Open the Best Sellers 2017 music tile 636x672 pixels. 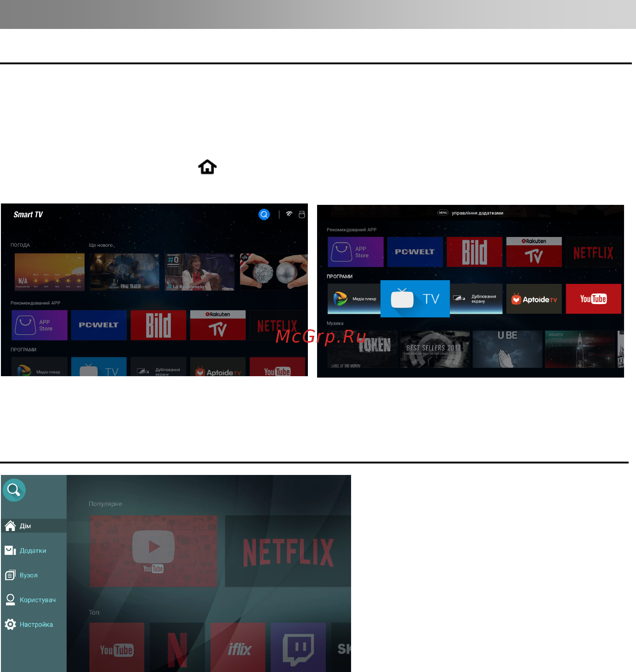[x=435, y=350]
